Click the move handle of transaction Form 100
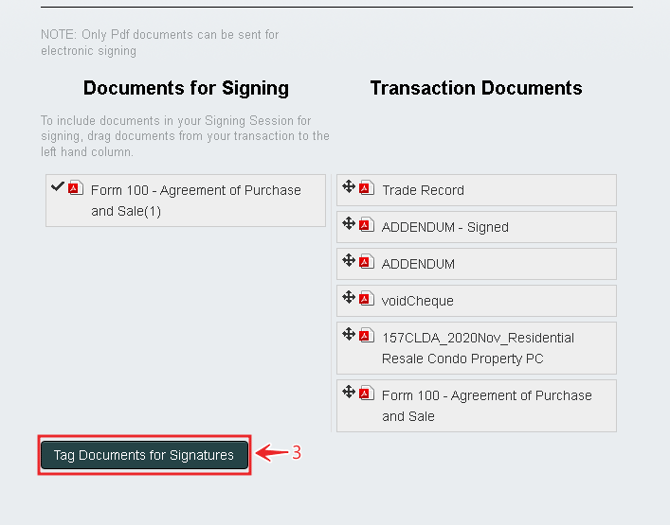Screen dimensions: 670x525 pyautogui.click(x=349, y=392)
